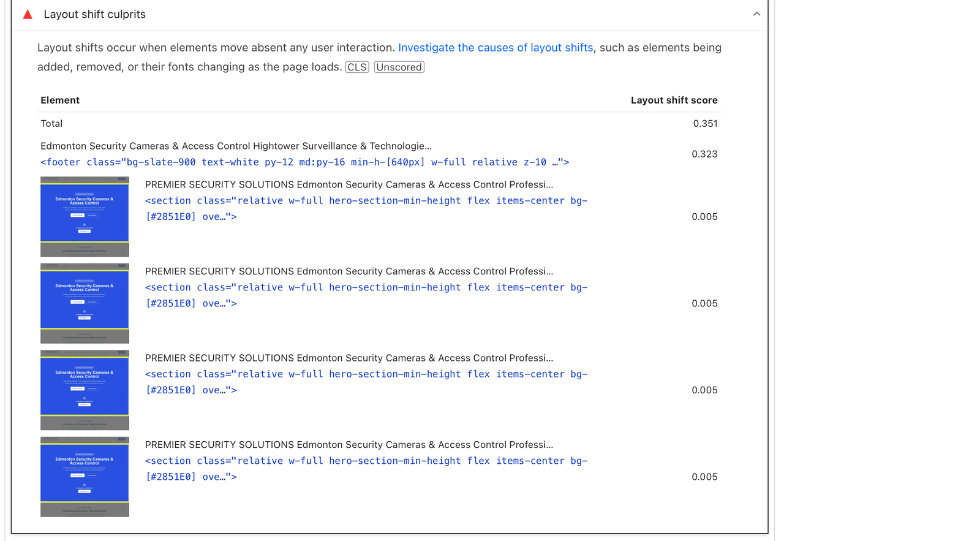Click the 'Element' column header
980x541 pixels.
60,100
